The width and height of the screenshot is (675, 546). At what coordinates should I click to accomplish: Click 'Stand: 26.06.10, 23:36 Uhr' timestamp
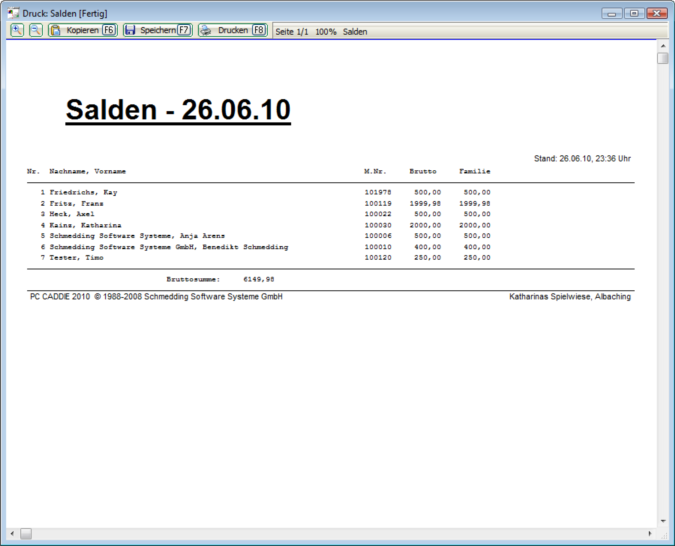[582, 158]
